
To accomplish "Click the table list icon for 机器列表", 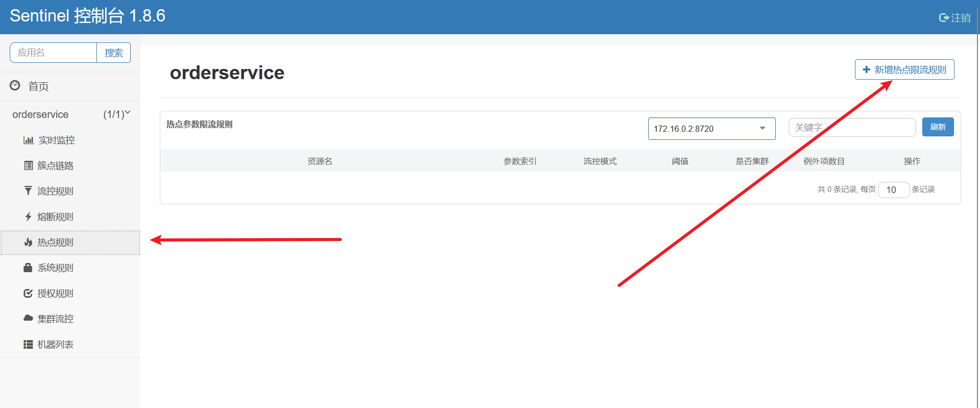I will (x=28, y=344).
